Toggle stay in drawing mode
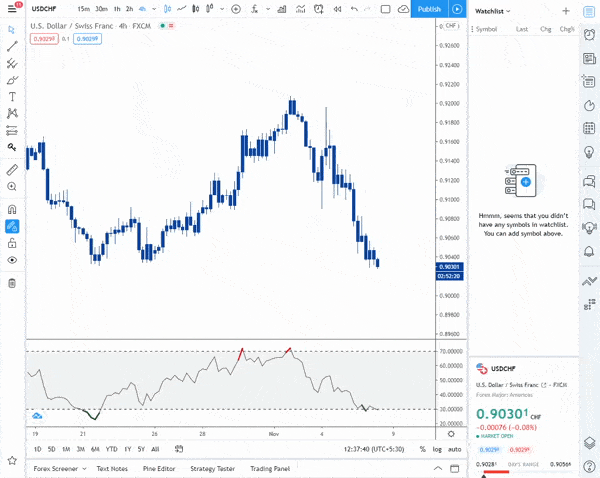 coord(12,226)
